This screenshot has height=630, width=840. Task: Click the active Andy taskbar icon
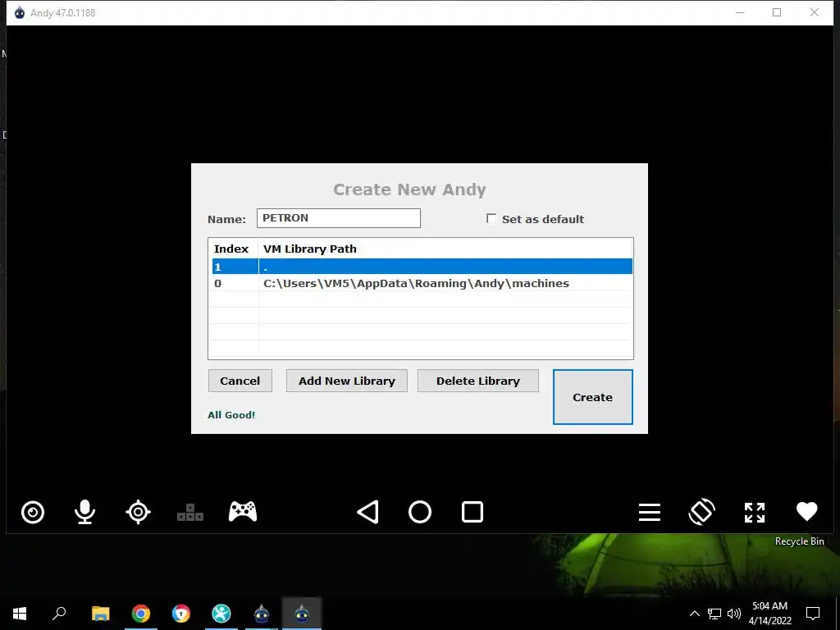click(302, 614)
